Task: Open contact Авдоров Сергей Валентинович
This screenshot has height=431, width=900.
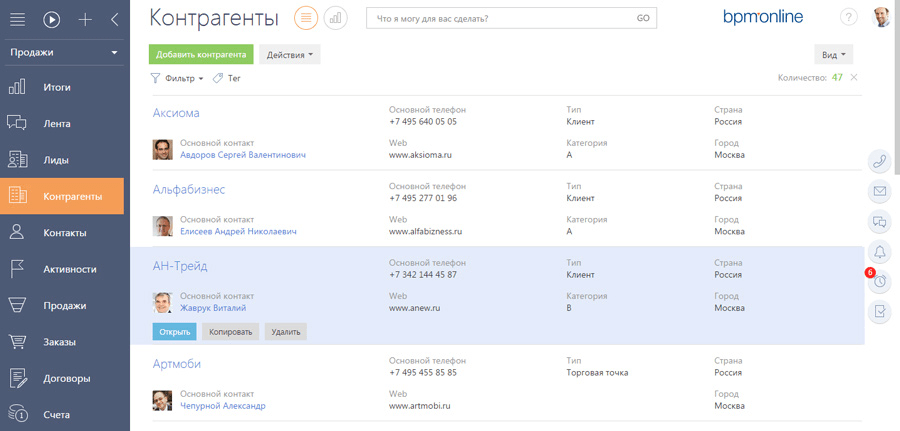Action: (x=243, y=155)
